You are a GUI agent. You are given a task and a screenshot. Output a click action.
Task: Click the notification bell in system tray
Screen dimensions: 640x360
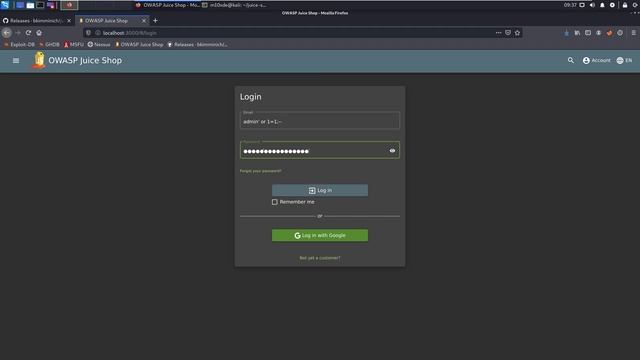[602, 5]
